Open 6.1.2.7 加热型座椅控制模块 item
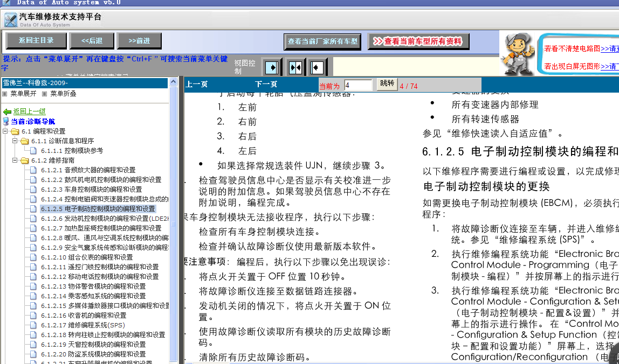Image resolution: width=619 pixels, height=364 pixels. pos(101,228)
